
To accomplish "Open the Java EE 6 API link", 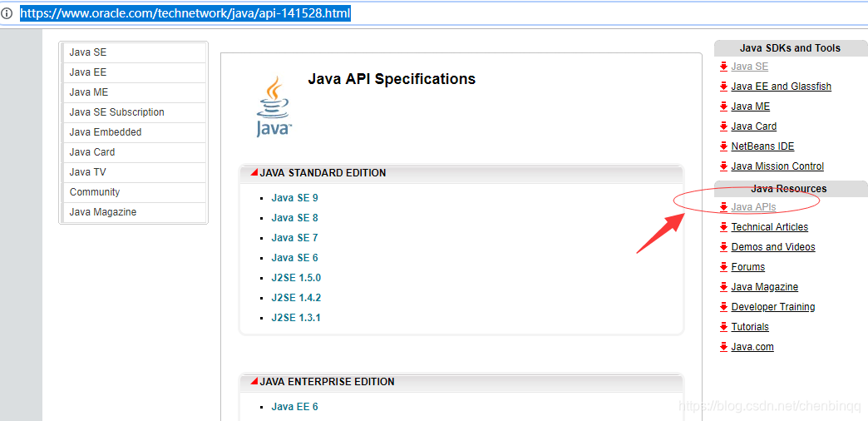I will [294, 407].
